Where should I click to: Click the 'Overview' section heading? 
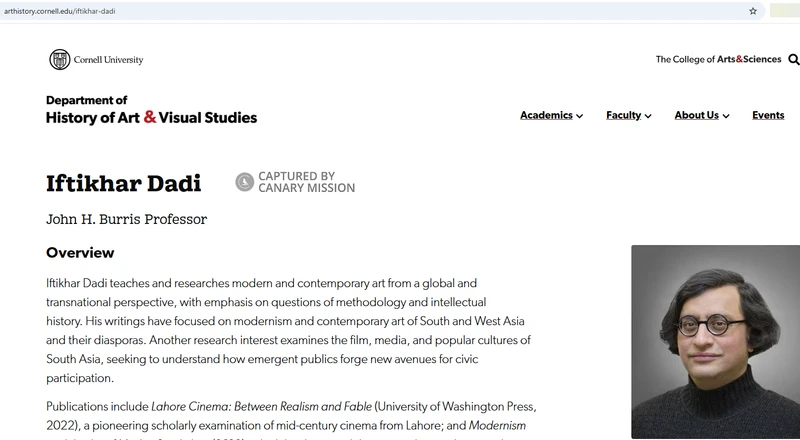80,253
